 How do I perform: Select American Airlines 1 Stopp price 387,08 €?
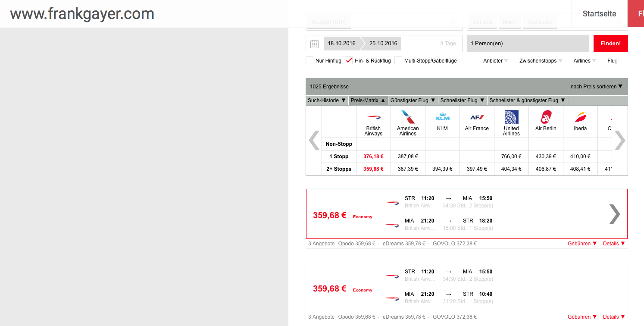click(x=408, y=157)
